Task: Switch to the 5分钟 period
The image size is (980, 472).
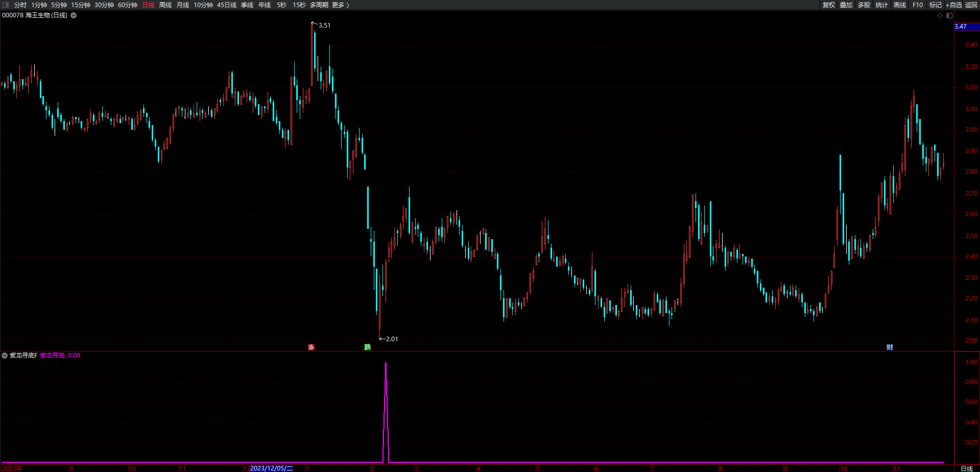Action: coord(59,5)
